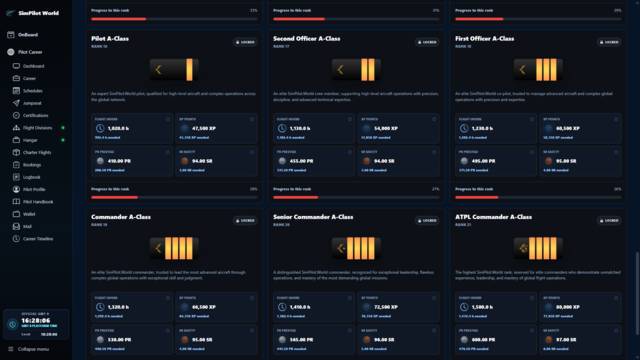The image size is (640, 360).
Task: Click the First Officer A-Class progress bar
Action: tap(538, 197)
